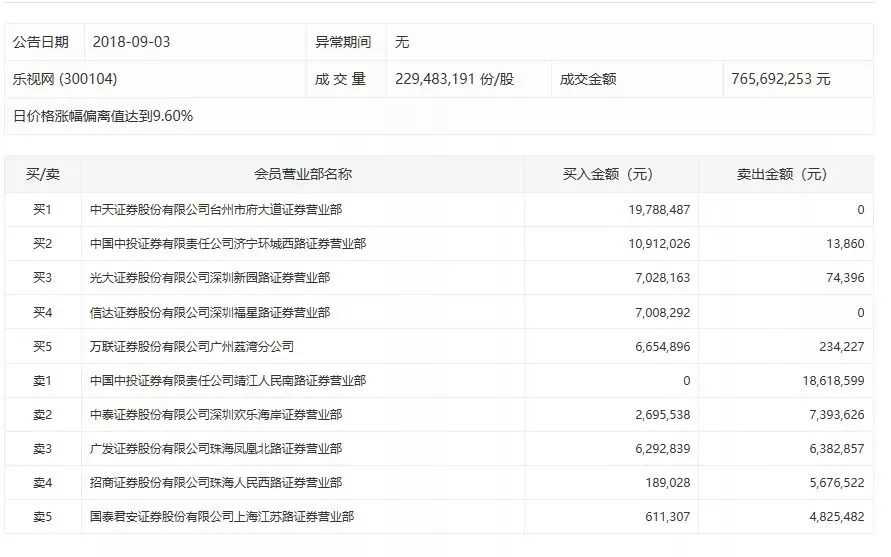Select turnover value 765,692,253 元

(x=781, y=79)
